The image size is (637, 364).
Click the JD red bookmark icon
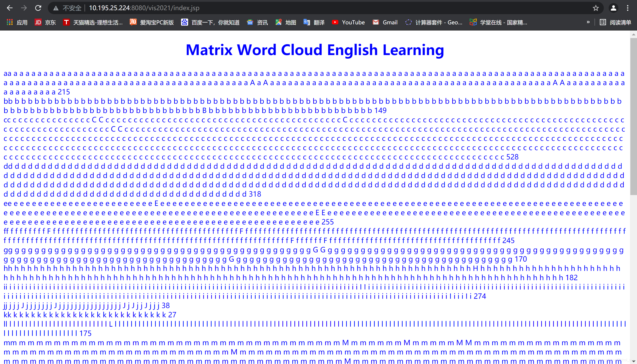tap(38, 22)
